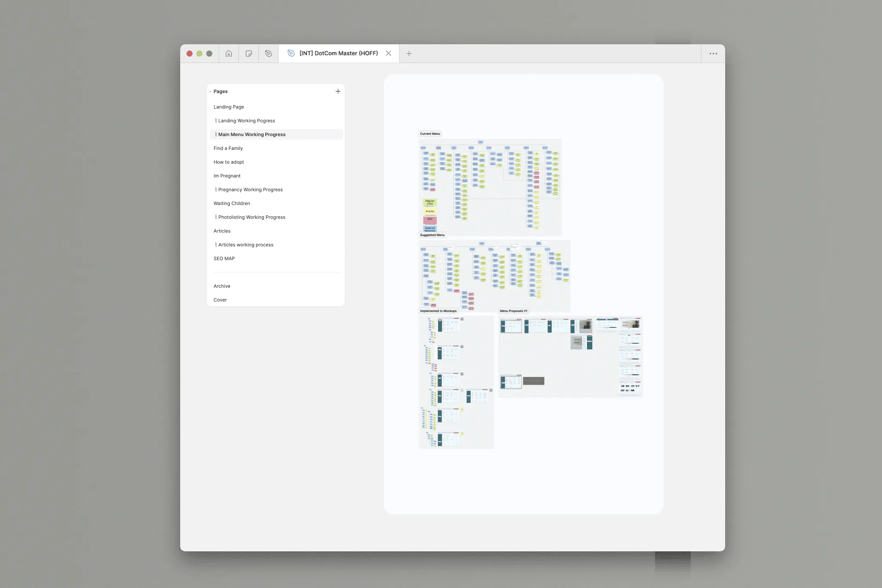Open the Archive page
This screenshot has height=588, width=882.
point(222,286)
